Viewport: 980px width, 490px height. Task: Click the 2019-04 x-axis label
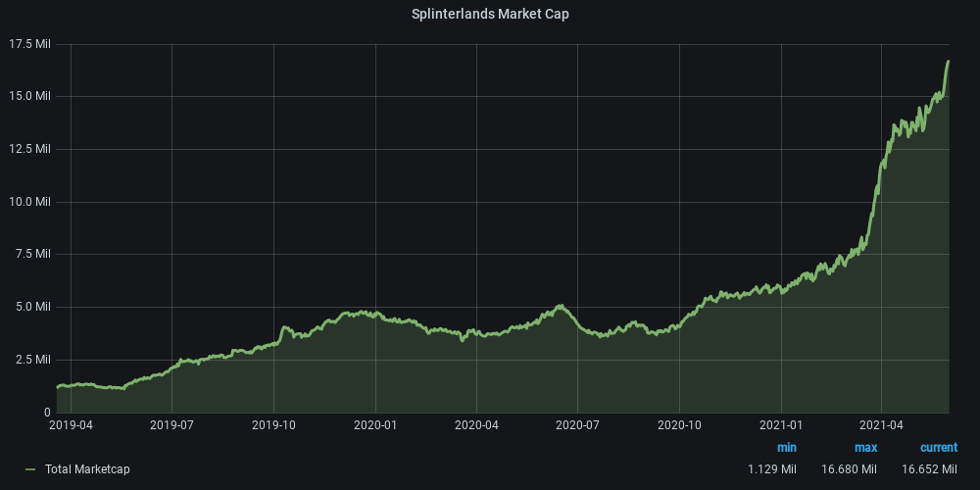click(x=71, y=425)
